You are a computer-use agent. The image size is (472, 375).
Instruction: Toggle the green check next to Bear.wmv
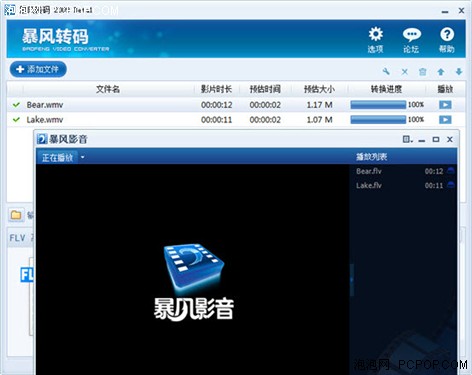click(16, 105)
